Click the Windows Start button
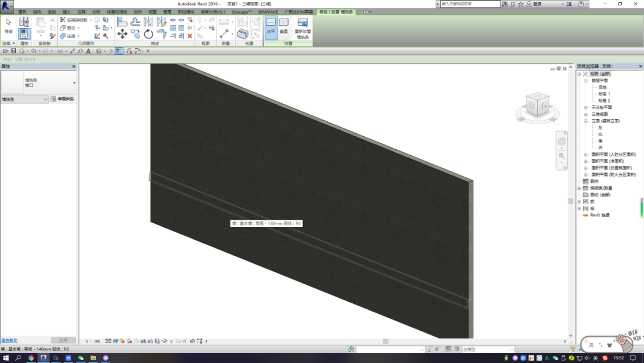 pyautogui.click(x=6, y=358)
